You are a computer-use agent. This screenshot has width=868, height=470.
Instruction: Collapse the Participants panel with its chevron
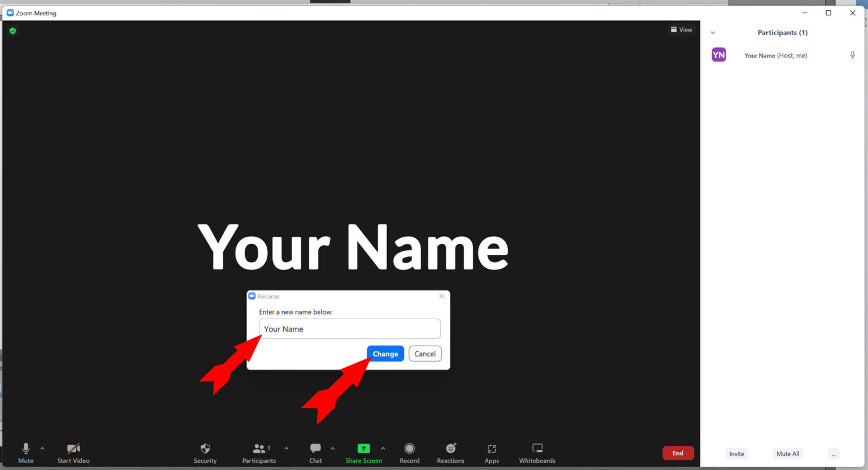point(713,32)
